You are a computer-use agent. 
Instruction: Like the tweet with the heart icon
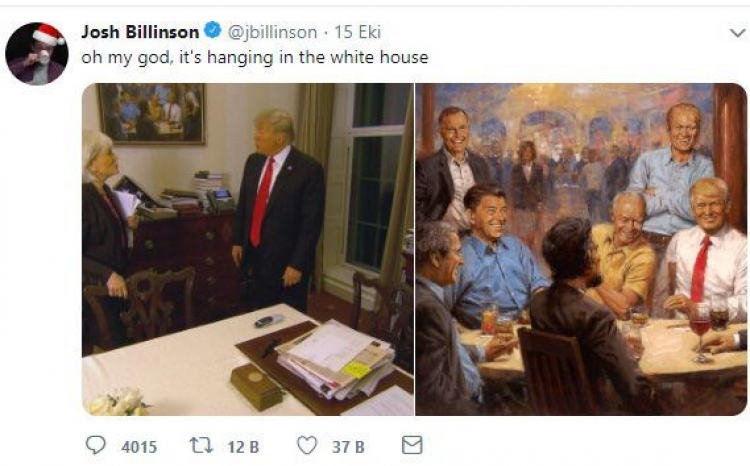click(307, 445)
